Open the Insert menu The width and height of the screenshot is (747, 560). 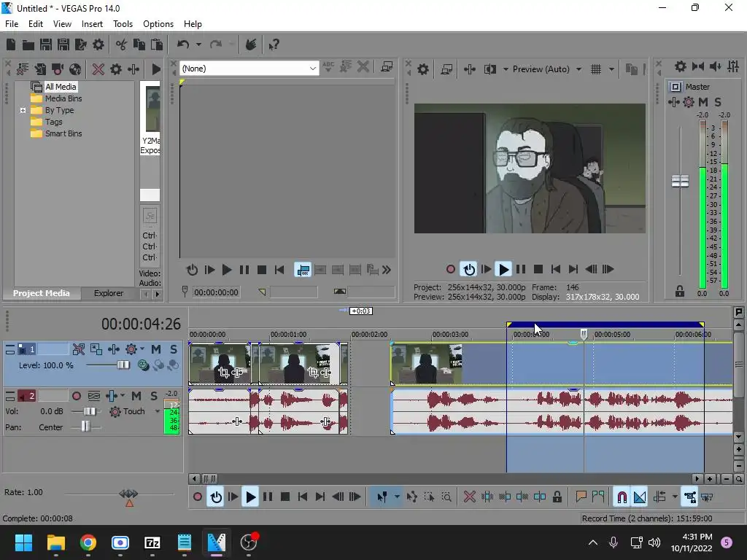coord(92,24)
